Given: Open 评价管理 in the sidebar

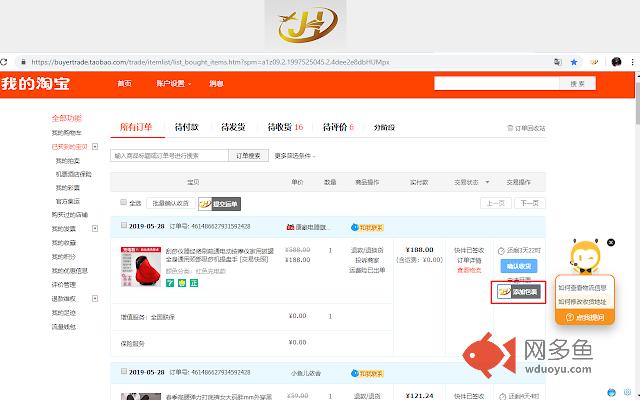Looking at the screenshot, I should click(x=64, y=285).
